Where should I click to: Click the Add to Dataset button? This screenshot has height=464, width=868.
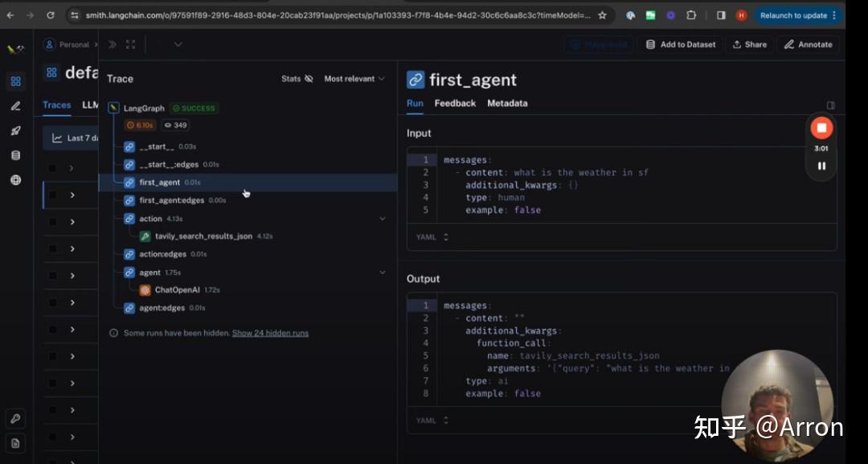(680, 44)
